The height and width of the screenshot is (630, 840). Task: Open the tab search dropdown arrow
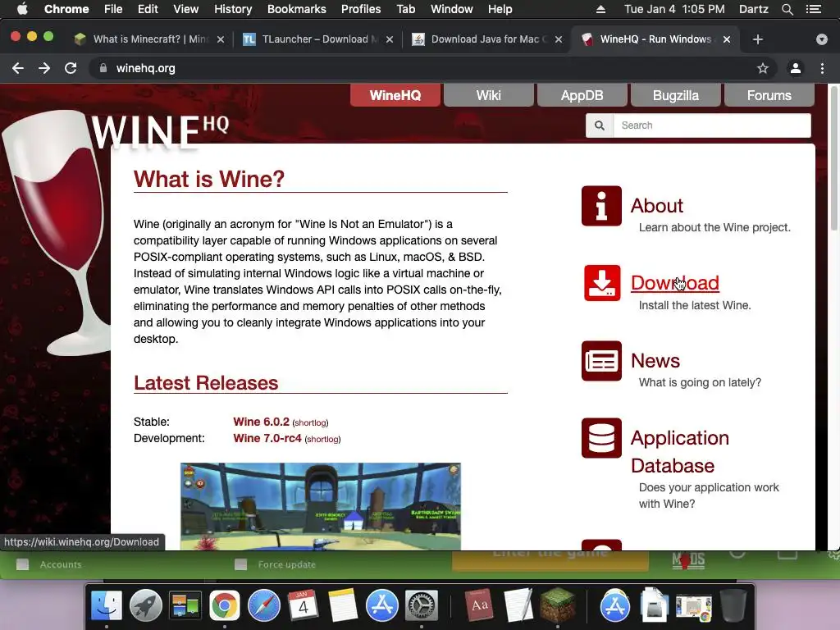[821, 39]
